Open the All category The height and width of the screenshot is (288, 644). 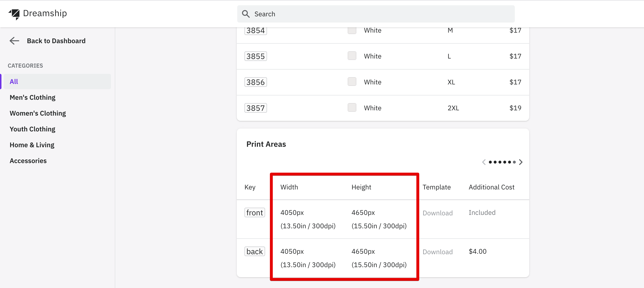tap(14, 82)
